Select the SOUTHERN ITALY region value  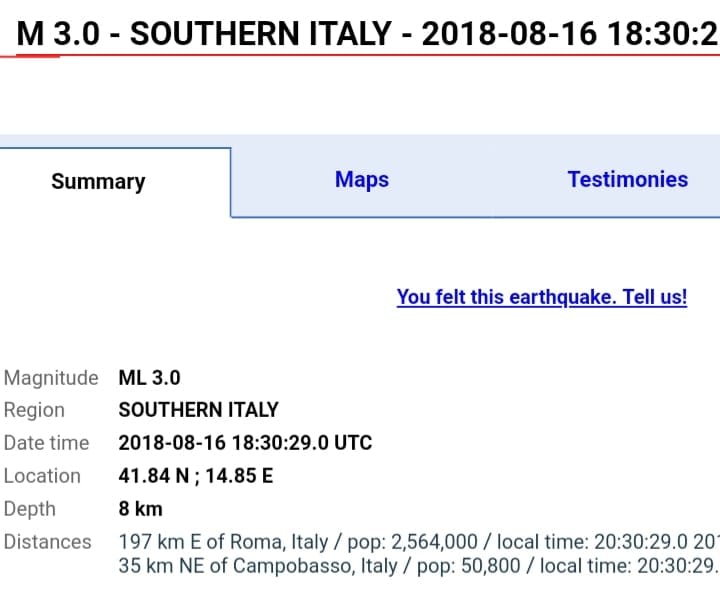tap(198, 410)
